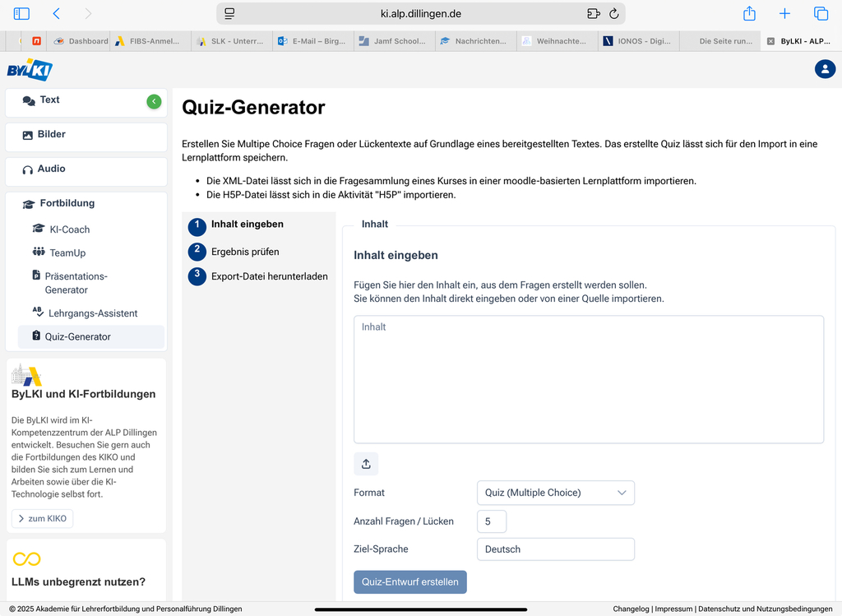842x616 pixels.
Task: Expand the Bilder sidebar section
Action: coord(51,135)
